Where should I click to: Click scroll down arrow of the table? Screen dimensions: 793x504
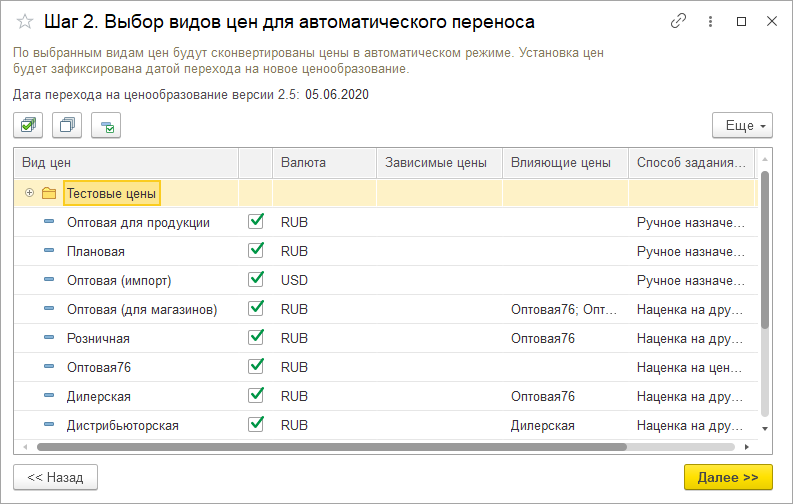point(765,428)
